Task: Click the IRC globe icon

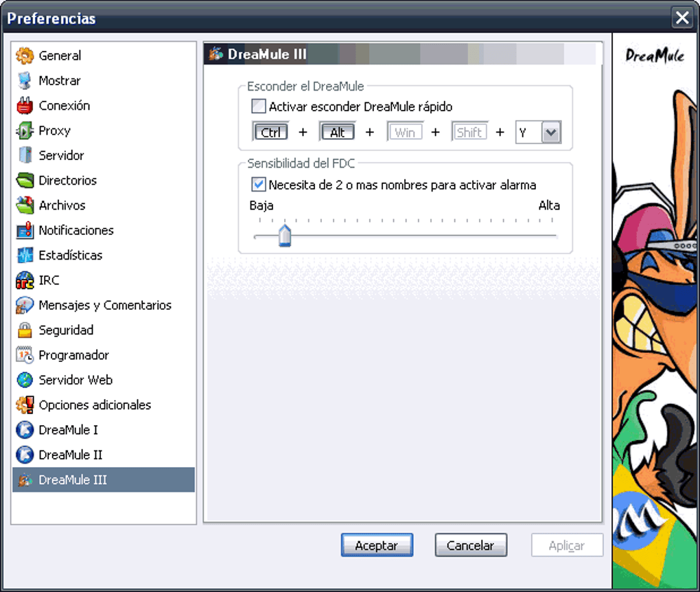Action: click(25, 280)
